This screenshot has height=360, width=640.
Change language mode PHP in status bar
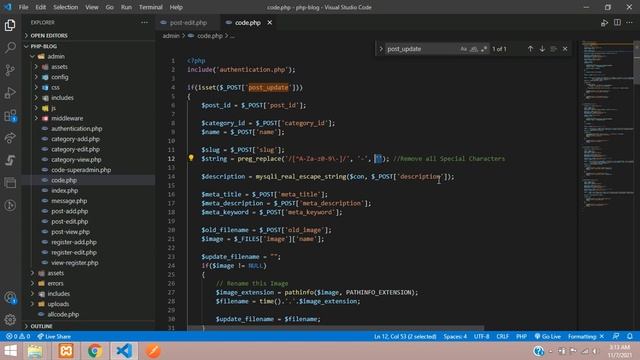click(x=521, y=336)
